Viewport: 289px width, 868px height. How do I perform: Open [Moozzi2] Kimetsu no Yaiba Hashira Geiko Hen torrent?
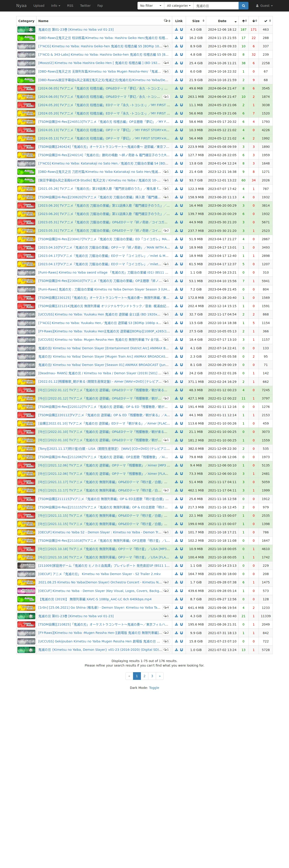point(99,63)
